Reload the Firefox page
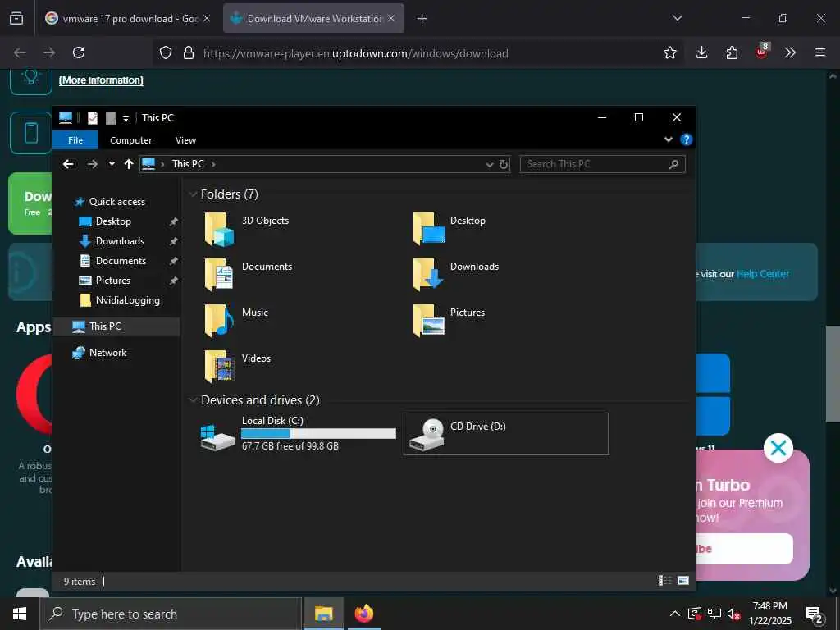Image resolution: width=840 pixels, height=630 pixels. (79, 52)
